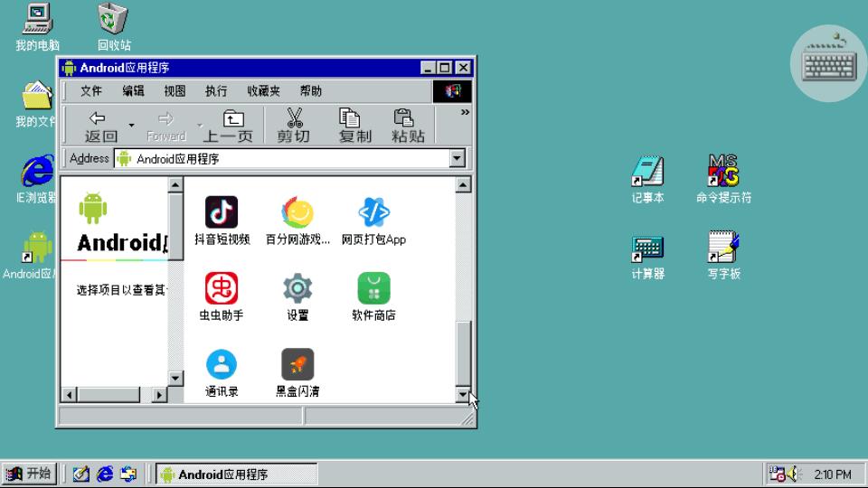This screenshot has height=488, width=868.
Task: Launch the 黑盒闪清 app
Action: pyautogui.click(x=297, y=364)
